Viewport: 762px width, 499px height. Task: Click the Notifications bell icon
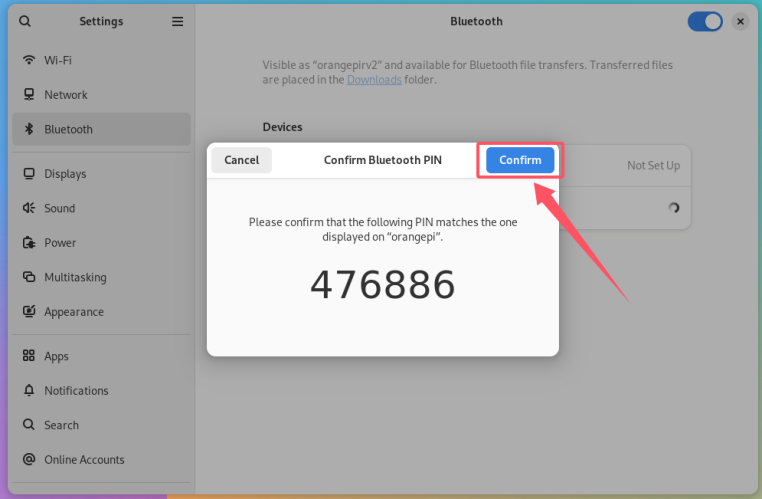point(29,390)
